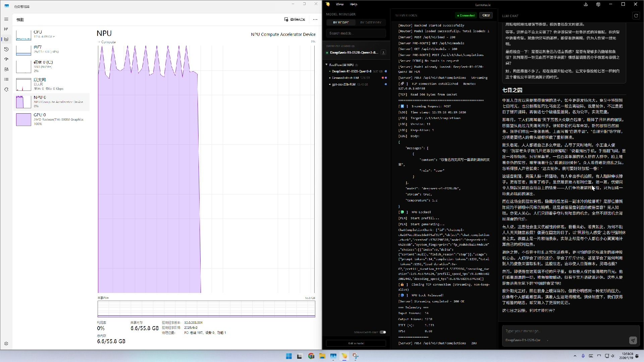Click the 七日之囚 essay heading
644x362 pixels.
pyautogui.click(x=512, y=90)
